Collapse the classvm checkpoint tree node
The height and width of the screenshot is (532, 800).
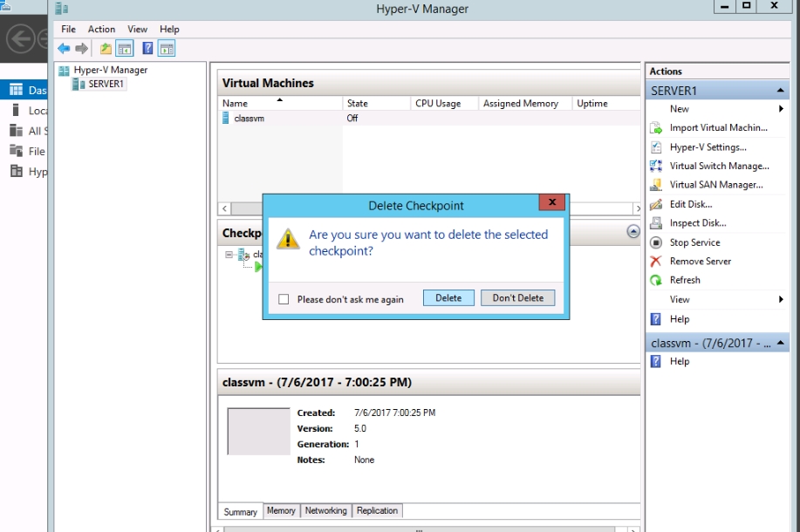tap(229, 255)
